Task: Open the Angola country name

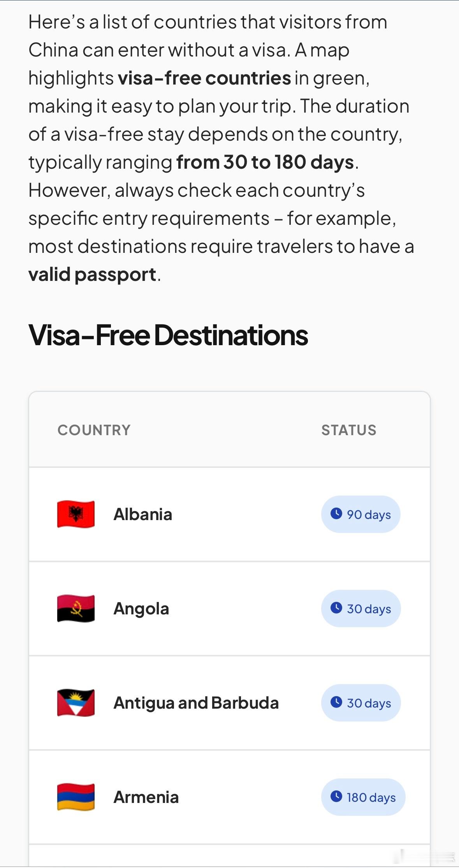Action: click(141, 609)
